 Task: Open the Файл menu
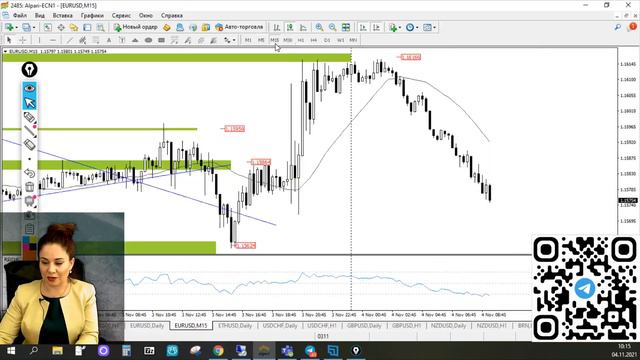[20, 16]
